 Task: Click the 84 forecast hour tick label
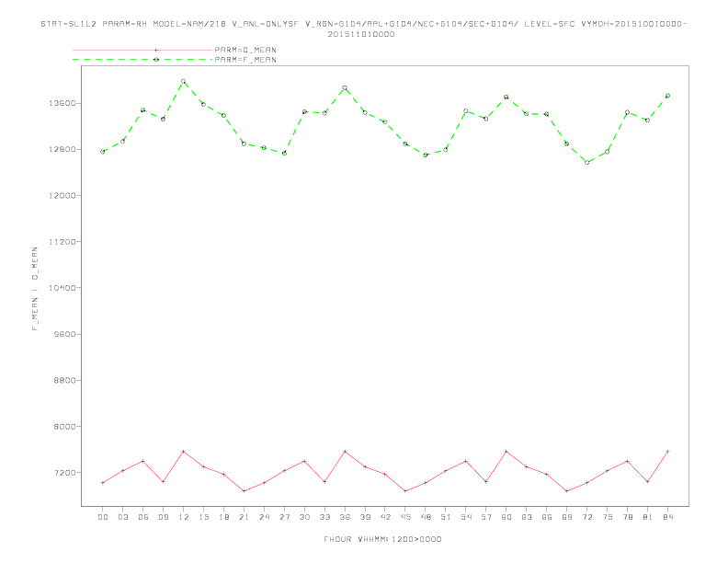tap(667, 517)
